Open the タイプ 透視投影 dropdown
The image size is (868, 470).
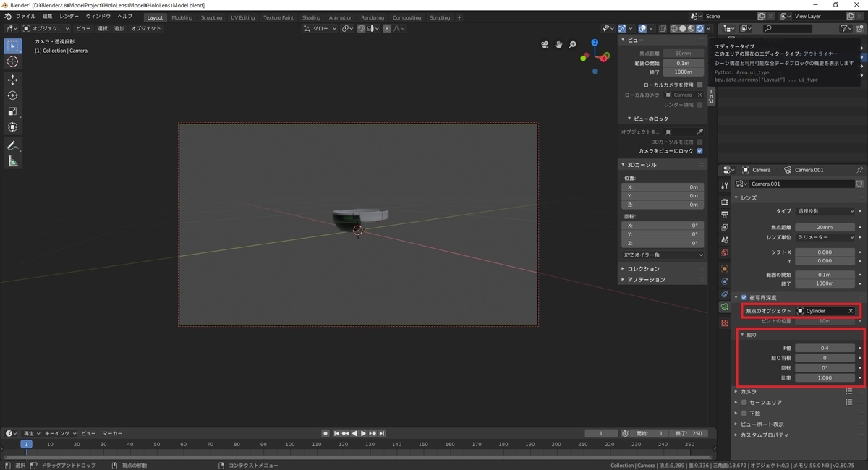coord(825,211)
